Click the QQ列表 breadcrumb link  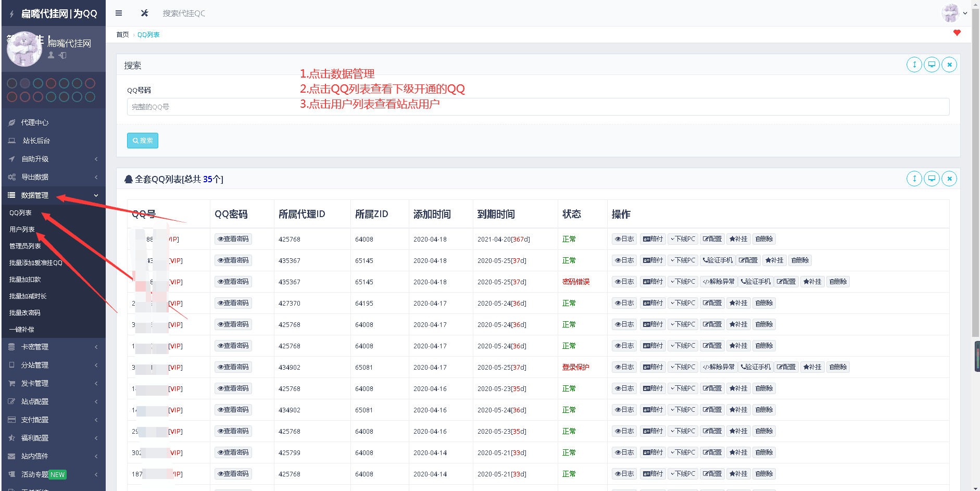[x=148, y=35]
